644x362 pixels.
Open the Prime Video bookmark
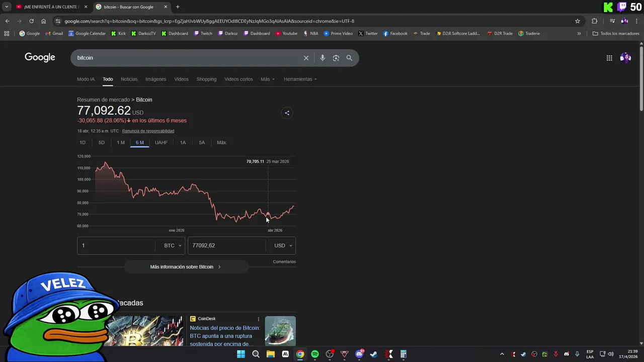point(338,34)
